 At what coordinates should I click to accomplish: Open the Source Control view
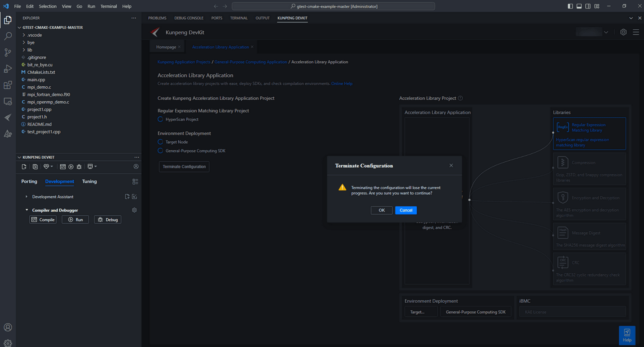click(x=8, y=52)
